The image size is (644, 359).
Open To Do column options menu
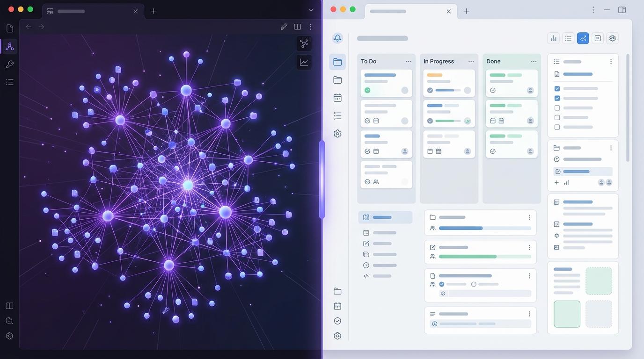click(x=408, y=61)
